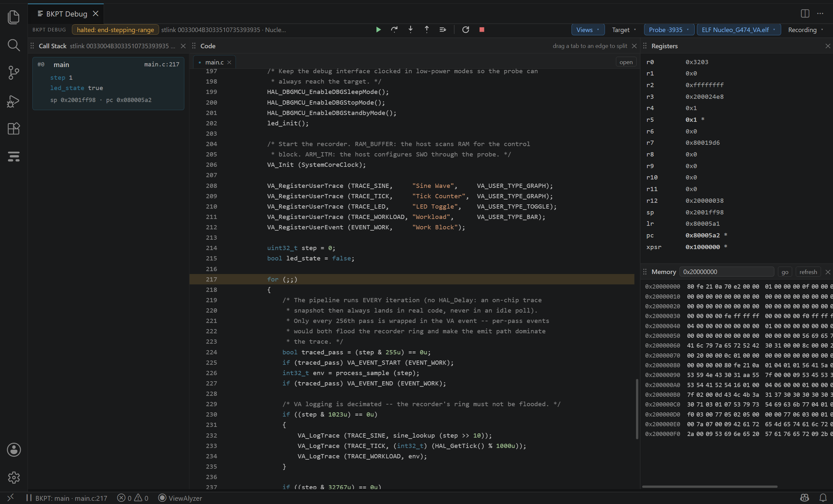Open the Extensions icon
The image size is (833, 504).
click(x=14, y=129)
